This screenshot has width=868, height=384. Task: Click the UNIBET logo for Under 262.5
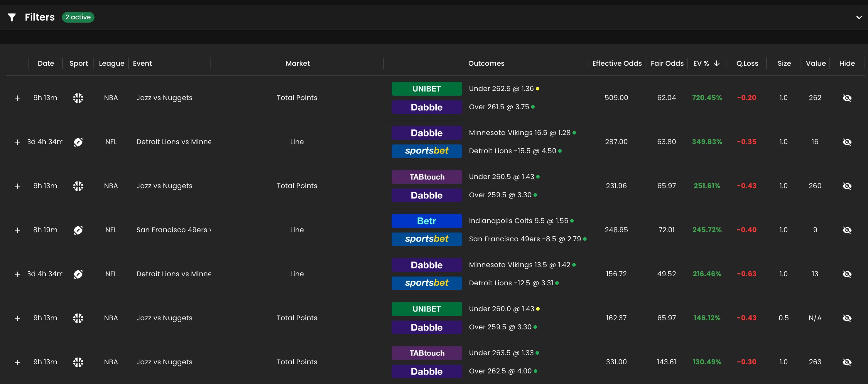[426, 89]
